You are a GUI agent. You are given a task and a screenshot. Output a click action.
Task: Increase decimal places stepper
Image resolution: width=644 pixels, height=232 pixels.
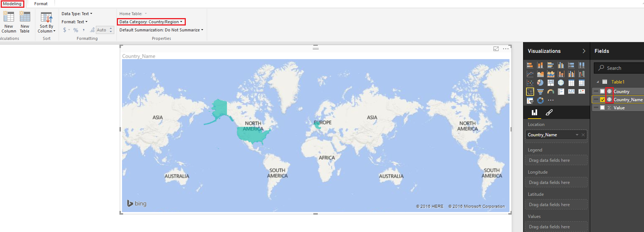pos(111,28)
